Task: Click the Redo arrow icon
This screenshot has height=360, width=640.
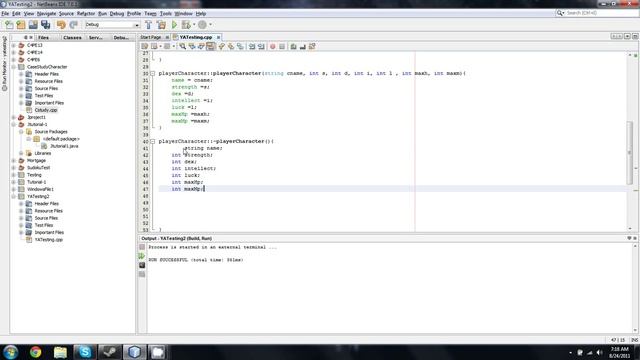Action: point(73,25)
